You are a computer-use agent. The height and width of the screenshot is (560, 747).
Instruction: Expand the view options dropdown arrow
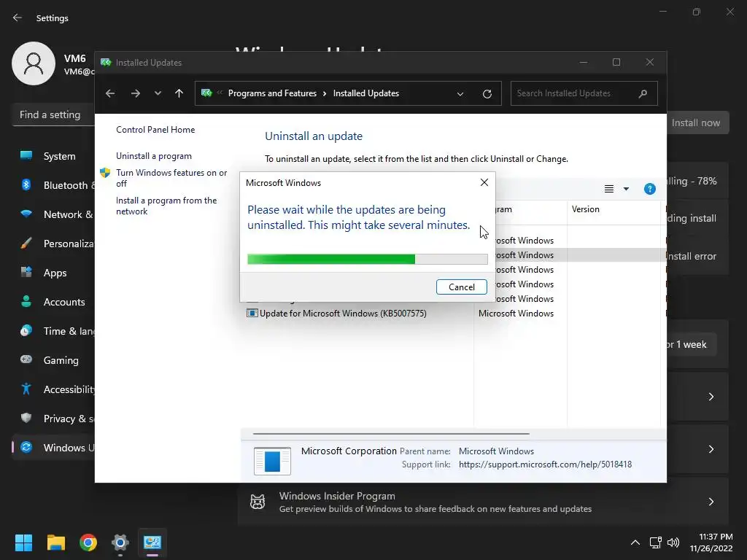(626, 189)
